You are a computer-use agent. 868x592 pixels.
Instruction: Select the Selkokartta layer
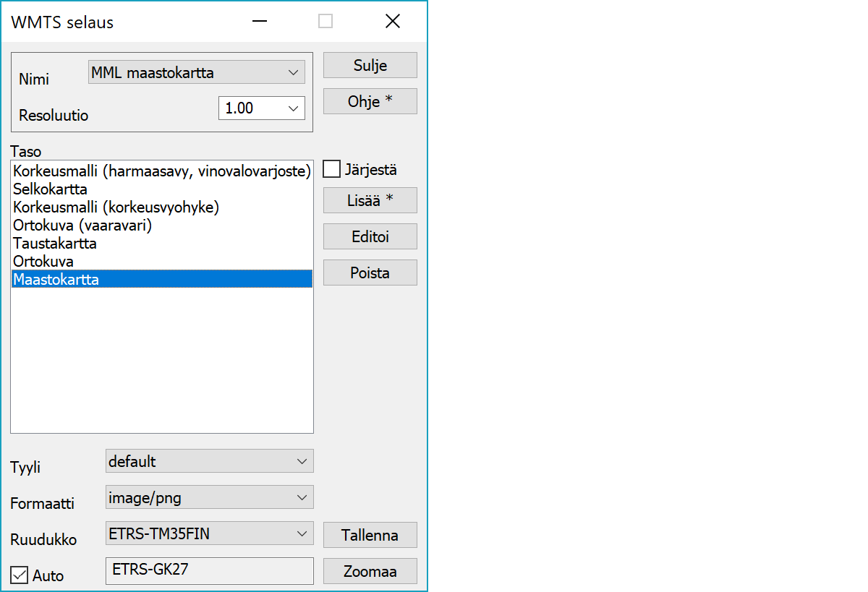tap(50, 189)
